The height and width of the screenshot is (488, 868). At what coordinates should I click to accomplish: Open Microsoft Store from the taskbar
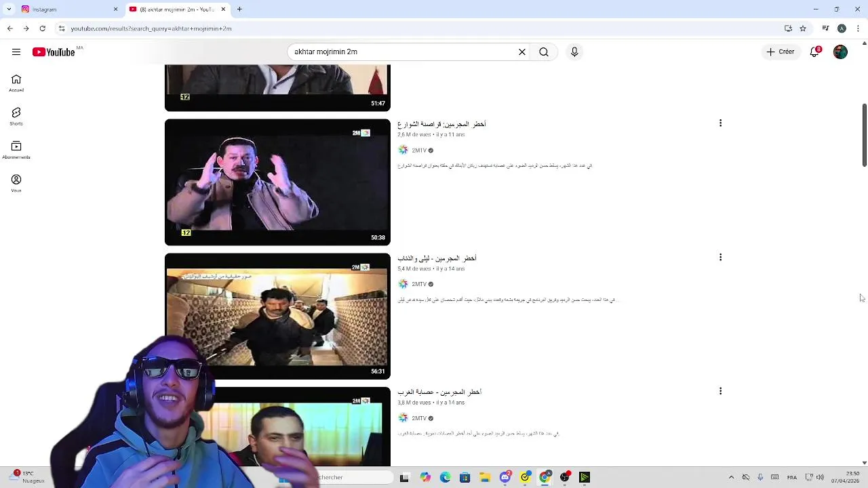pos(465,478)
